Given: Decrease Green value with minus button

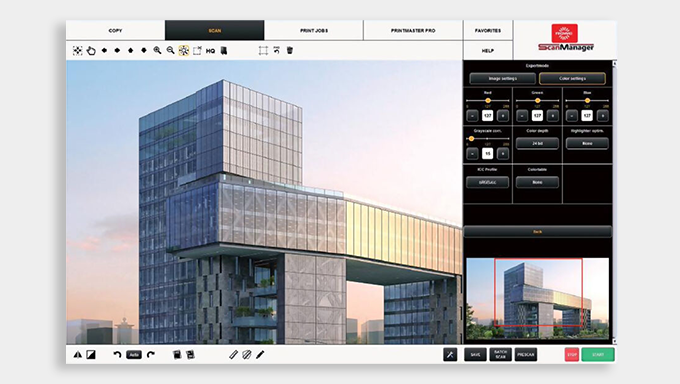Looking at the screenshot, I should [522, 116].
